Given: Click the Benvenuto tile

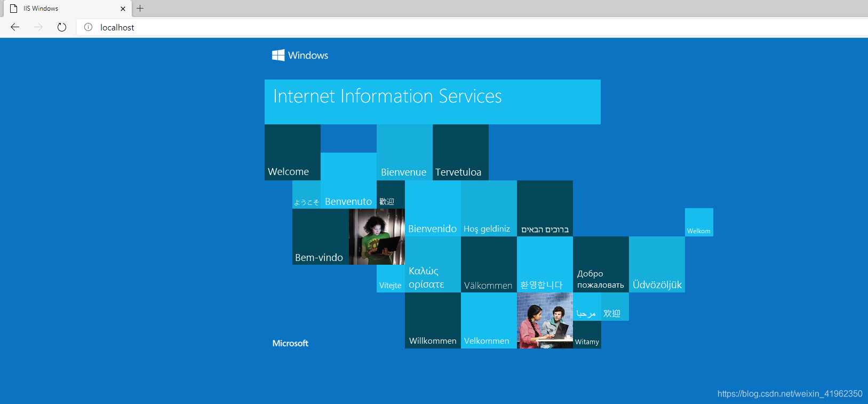Looking at the screenshot, I should (x=348, y=180).
